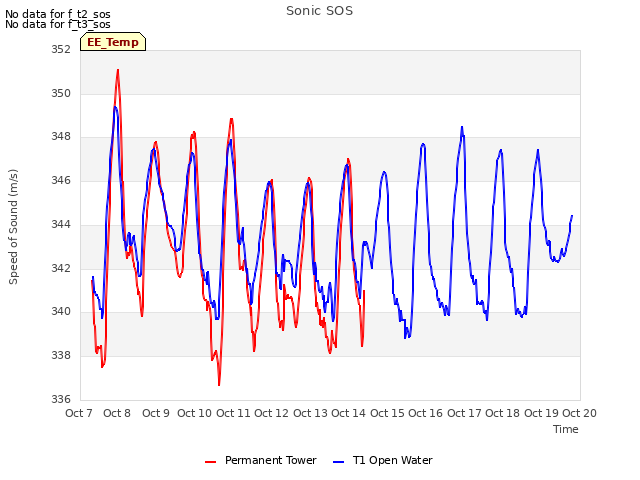This screenshot has width=640, height=480.
Task: Click the 348 y-axis tick label
Action: tap(61, 137)
